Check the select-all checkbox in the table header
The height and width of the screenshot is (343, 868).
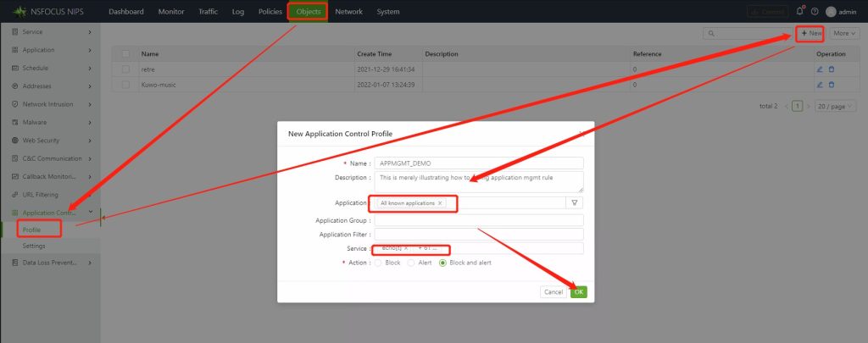125,53
